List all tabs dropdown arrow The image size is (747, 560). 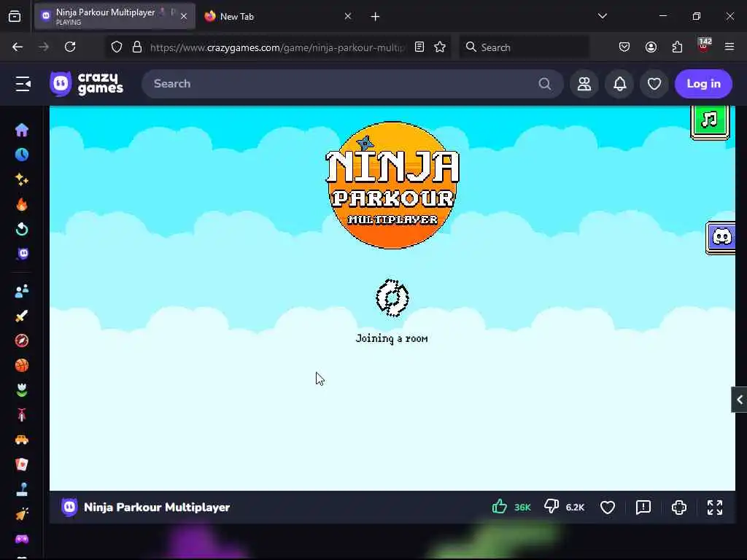[602, 16]
